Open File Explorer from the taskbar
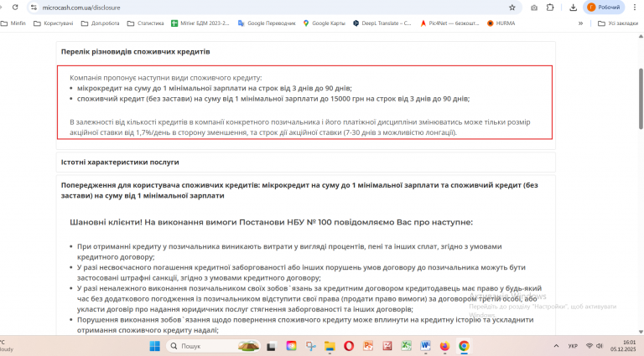The height and width of the screenshot is (356, 644). [x=330, y=346]
